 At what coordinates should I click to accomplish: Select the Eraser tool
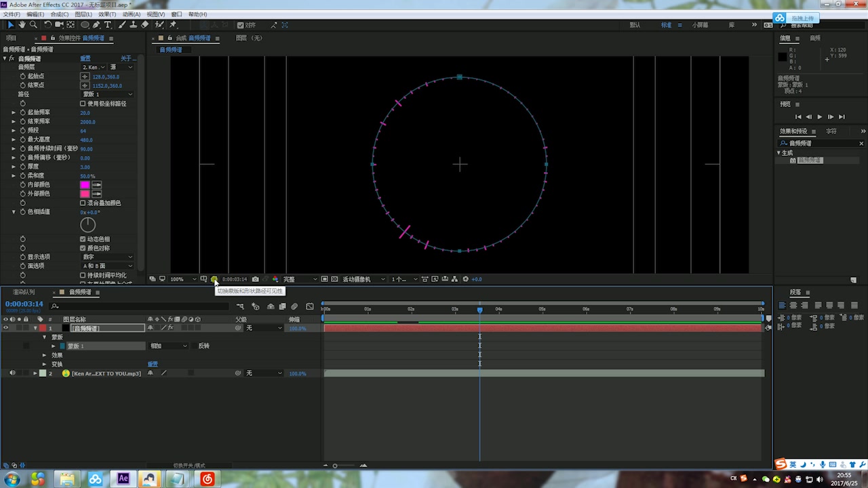144,24
